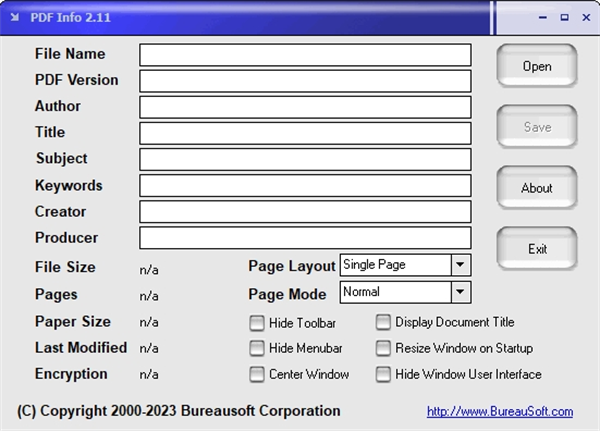
Task: Enable Display Document Title checkbox
Action: pos(383,323)
